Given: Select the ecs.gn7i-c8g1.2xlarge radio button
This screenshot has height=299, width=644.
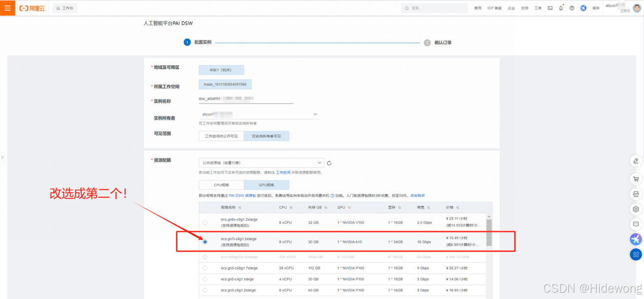Looking at the screenshot, I should tap(205, 242).
